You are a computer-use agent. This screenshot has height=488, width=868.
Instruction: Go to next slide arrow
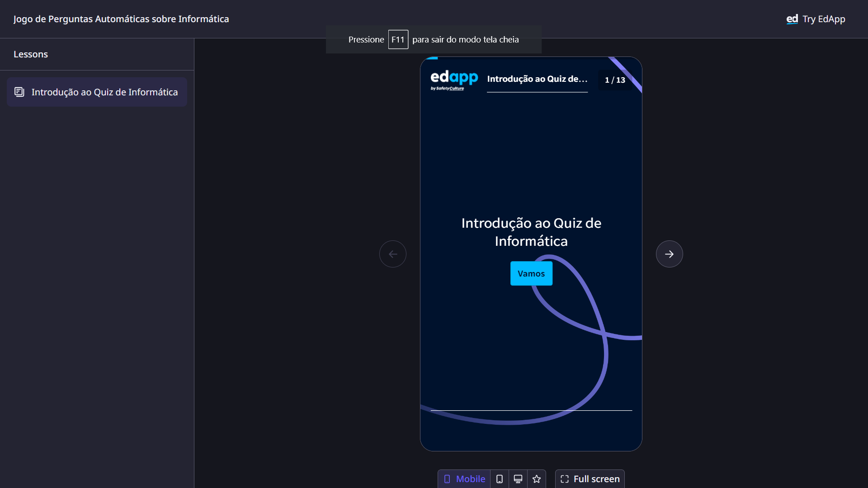click(x=669, y=254)
